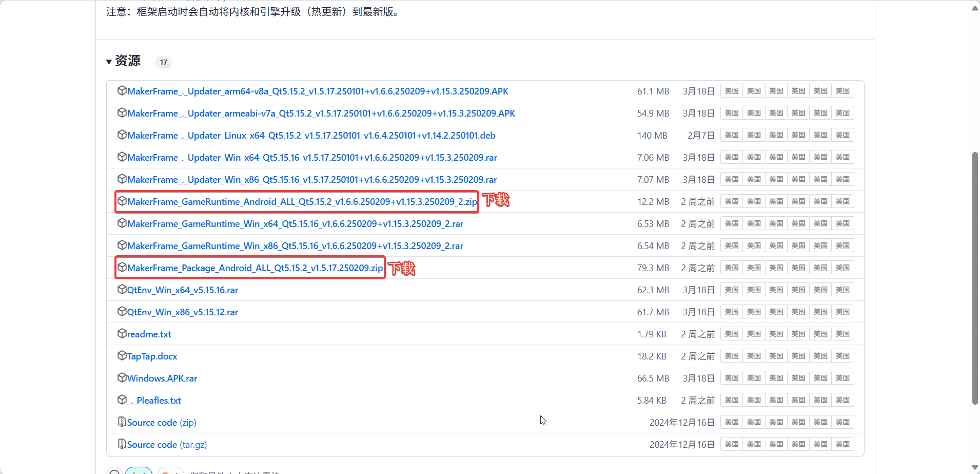Download MakerFrame_GameRuntime_Android_ALL zip file
980x474 pixels.
(302, 202)
